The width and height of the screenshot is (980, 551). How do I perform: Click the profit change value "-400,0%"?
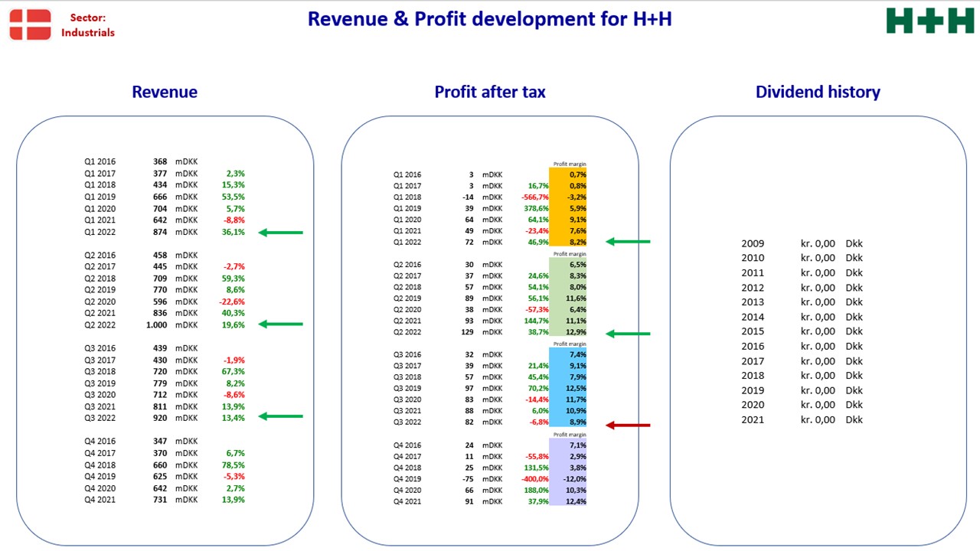coord(535,479)
